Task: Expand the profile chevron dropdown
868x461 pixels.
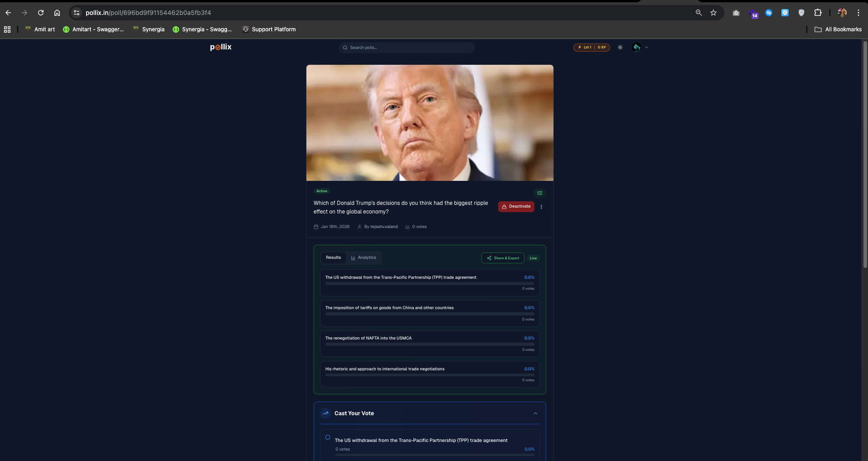Action: click(x=646, y=47)
